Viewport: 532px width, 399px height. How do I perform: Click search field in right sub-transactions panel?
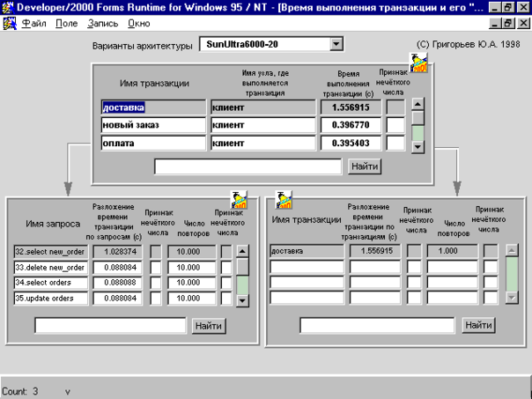377,325
